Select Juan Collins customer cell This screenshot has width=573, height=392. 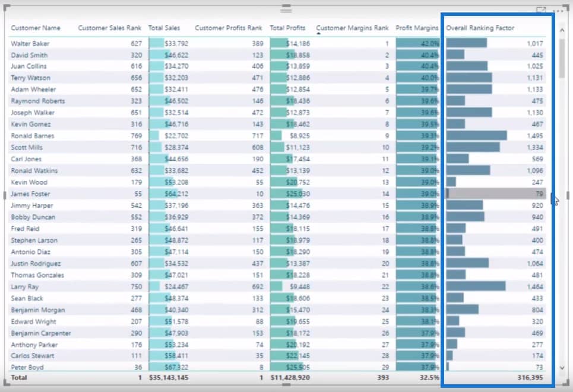click(29, 66)
